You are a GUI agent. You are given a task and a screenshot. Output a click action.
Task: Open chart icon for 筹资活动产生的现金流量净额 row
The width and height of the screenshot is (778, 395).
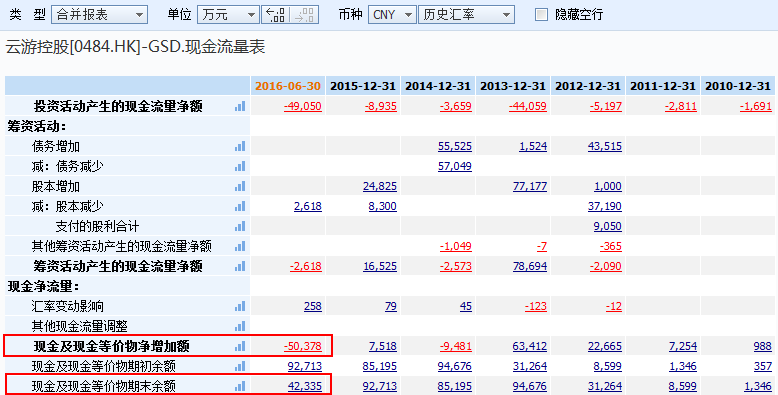[x=240, y=266]
